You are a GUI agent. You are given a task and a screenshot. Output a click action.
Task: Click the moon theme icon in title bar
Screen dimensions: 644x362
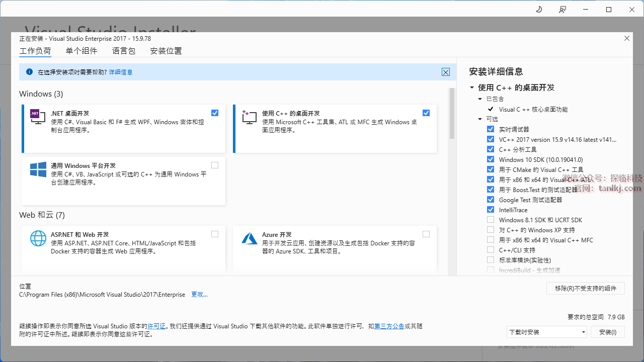click(x=539, y=10)
